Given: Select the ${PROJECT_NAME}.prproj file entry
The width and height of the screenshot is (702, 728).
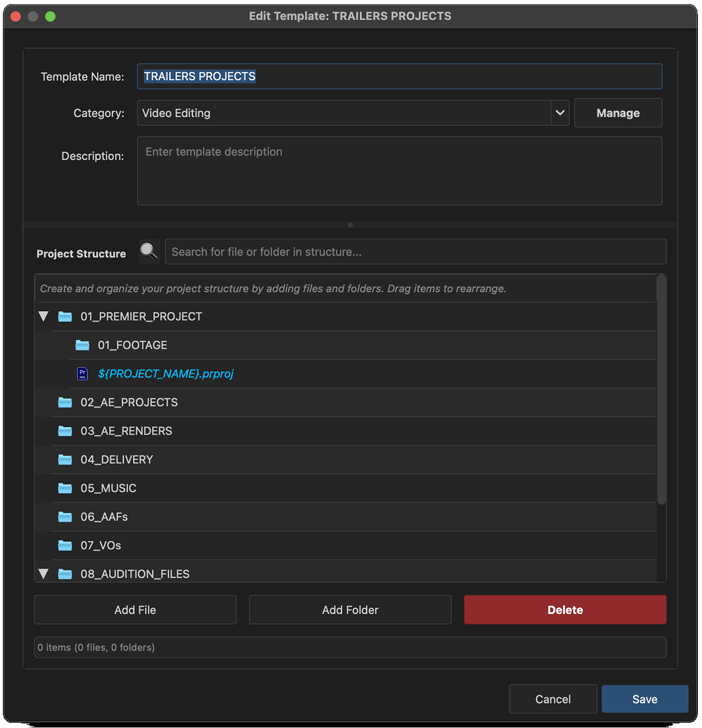Looking at the screenshot, I should [165, 374].
